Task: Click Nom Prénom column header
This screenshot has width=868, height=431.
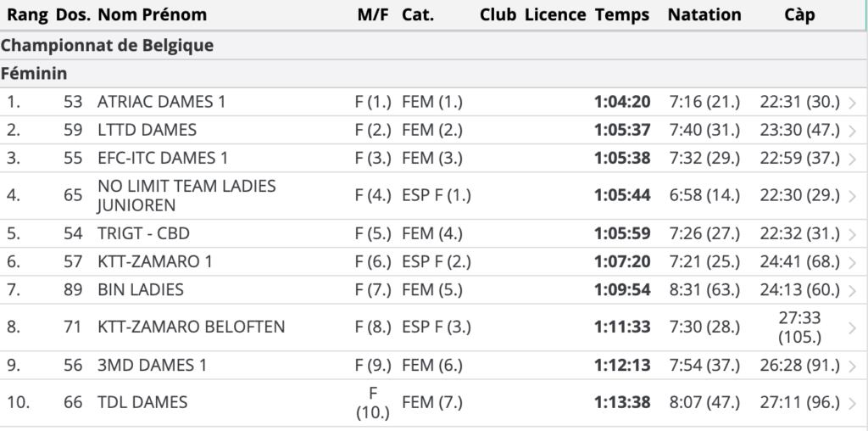Action: pos(153,15)
